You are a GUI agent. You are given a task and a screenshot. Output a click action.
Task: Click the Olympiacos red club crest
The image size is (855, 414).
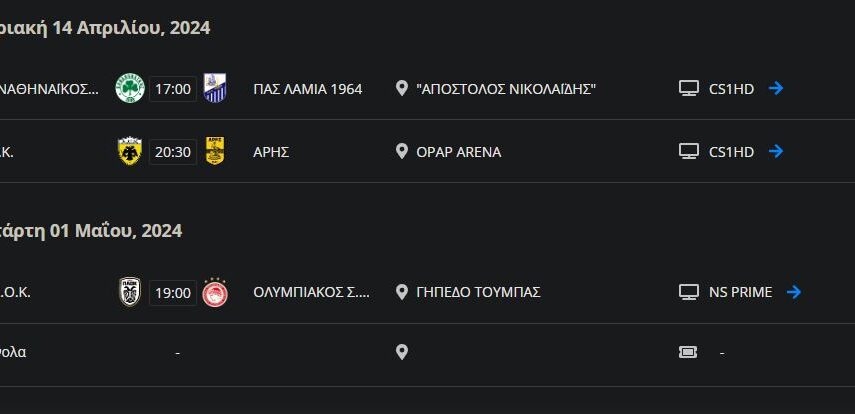(x=215, y=292)
